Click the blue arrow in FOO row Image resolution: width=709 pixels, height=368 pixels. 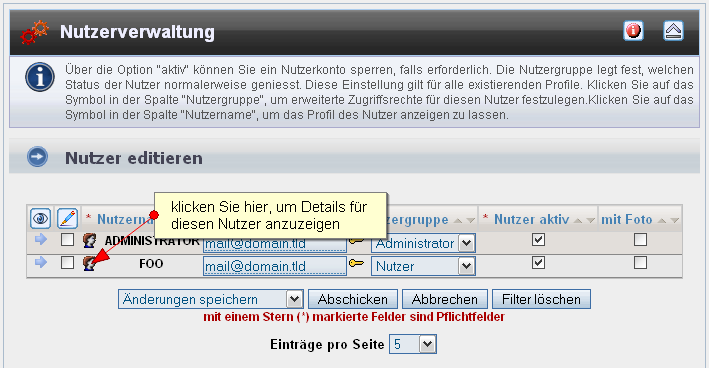(41, 262)
